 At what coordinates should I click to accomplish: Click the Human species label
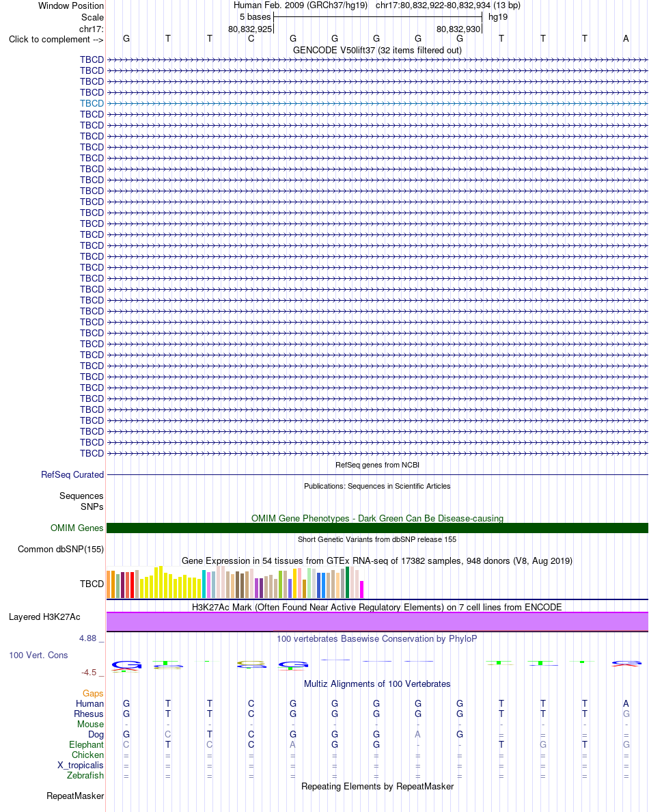pos(89,704)
